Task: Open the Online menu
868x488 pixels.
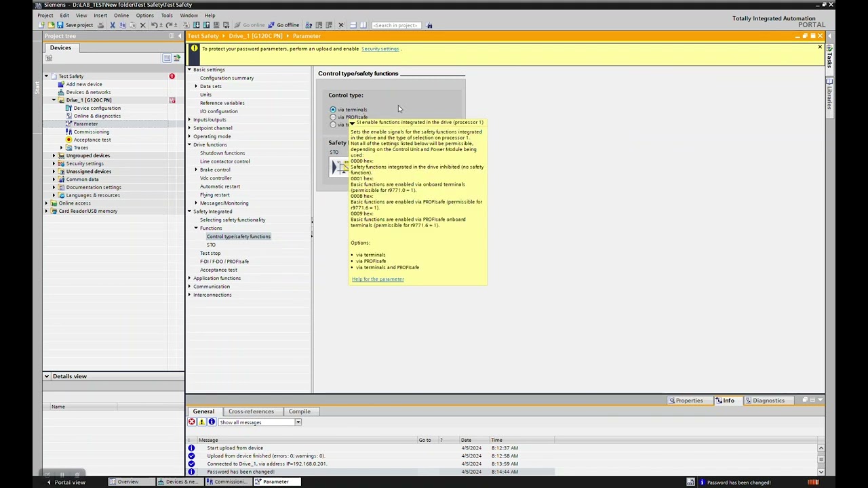Action: pos(121,15)
